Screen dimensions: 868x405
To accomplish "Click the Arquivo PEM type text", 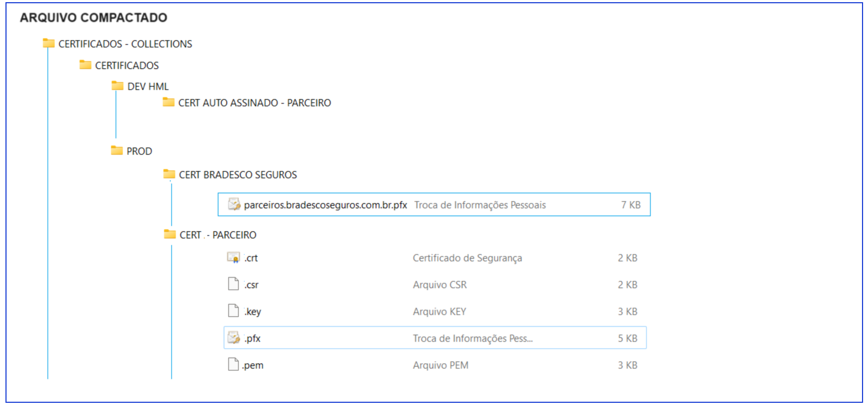I will [440, 365].
